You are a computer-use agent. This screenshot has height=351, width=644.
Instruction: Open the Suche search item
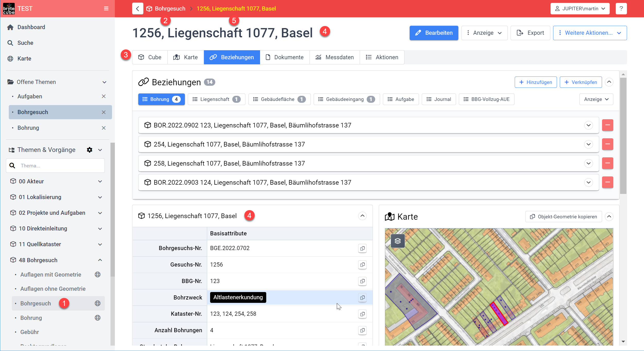(25, 43)
